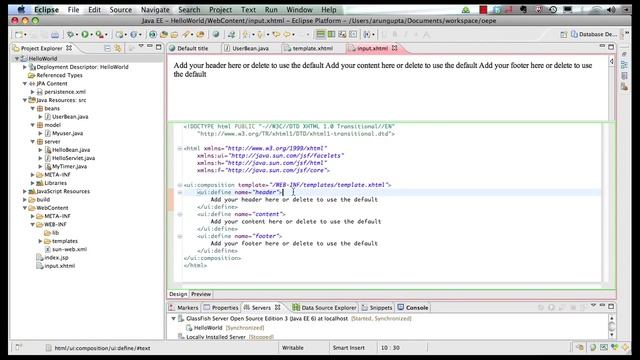
Task: Click the sun-web.xml file icon
Action: pos(47,249)
